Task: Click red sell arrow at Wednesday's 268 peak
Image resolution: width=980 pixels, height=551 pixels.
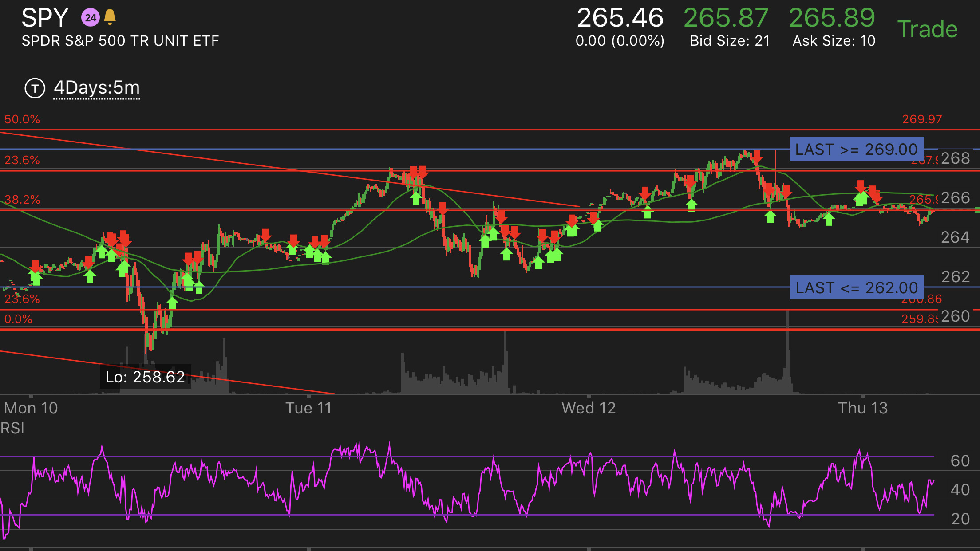Action: [x=757, y=157]
